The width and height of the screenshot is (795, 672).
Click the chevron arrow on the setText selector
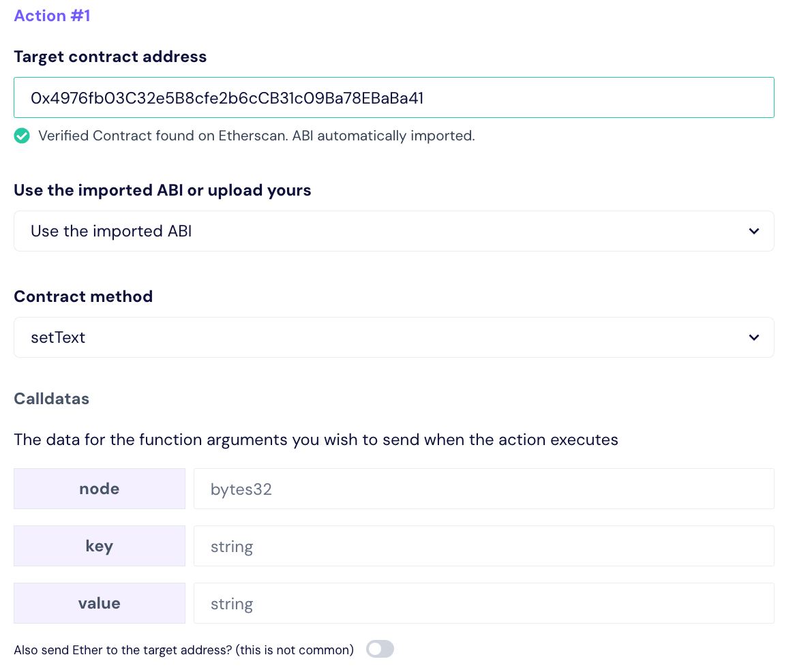click(x=753, y=337)
